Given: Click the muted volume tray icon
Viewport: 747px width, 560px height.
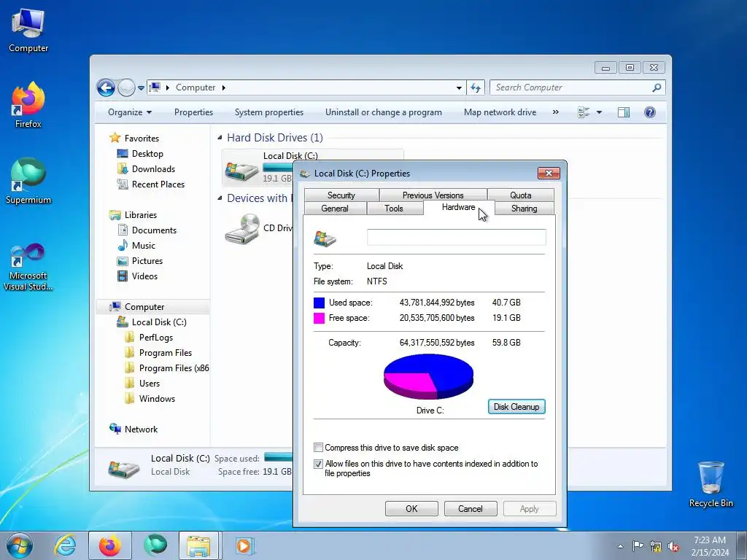Looking at the screenshot, I should click(x=673, y=546).
